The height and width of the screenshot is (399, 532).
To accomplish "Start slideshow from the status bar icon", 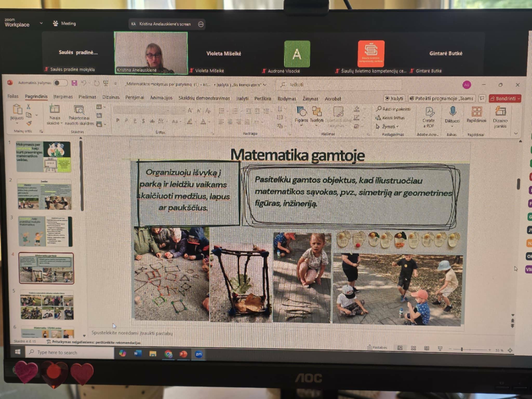I will pyautogui.click(x=440, y=348).
